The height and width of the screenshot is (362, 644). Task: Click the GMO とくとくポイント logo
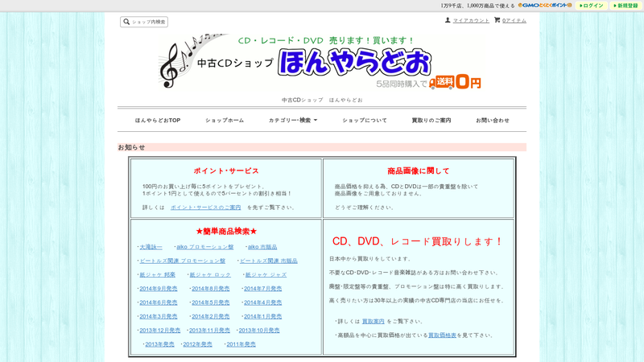click(x=545, y=6)
